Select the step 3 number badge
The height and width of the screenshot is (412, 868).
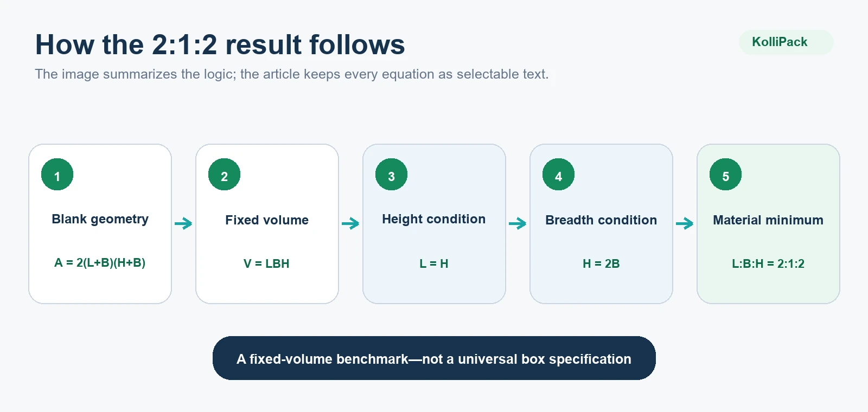(x=391, y=175)
